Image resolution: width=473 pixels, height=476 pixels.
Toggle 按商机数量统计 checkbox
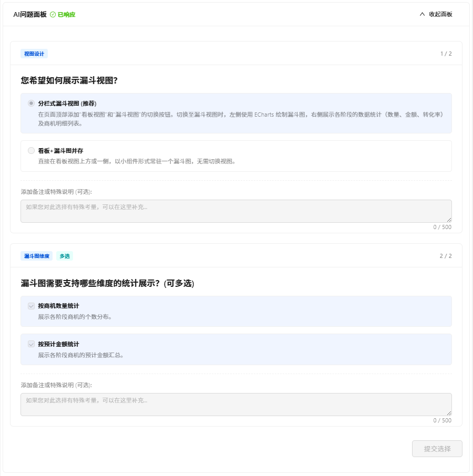pyautogui.click(x=31, y=306)
